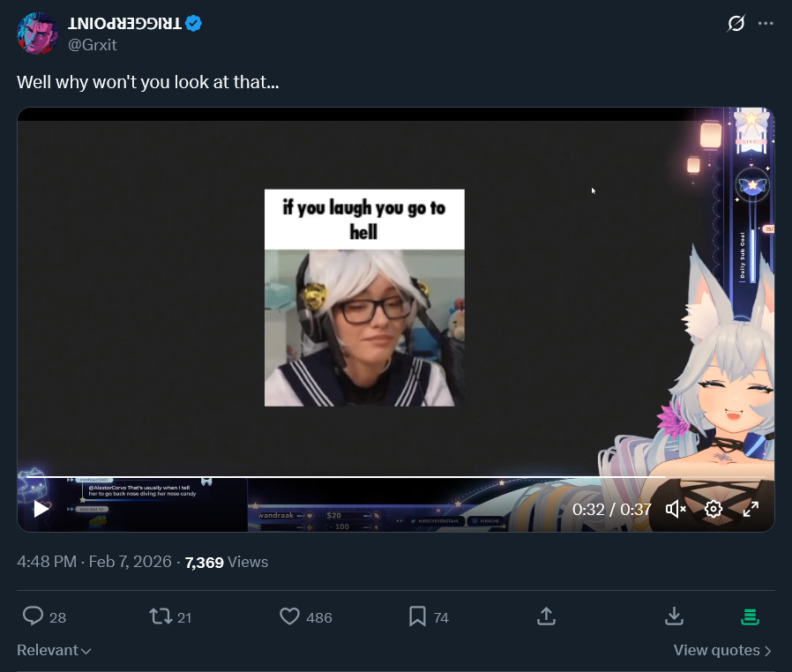Download the video media
The width and height of the screenshot is (792, 672).
coord(674,616)
